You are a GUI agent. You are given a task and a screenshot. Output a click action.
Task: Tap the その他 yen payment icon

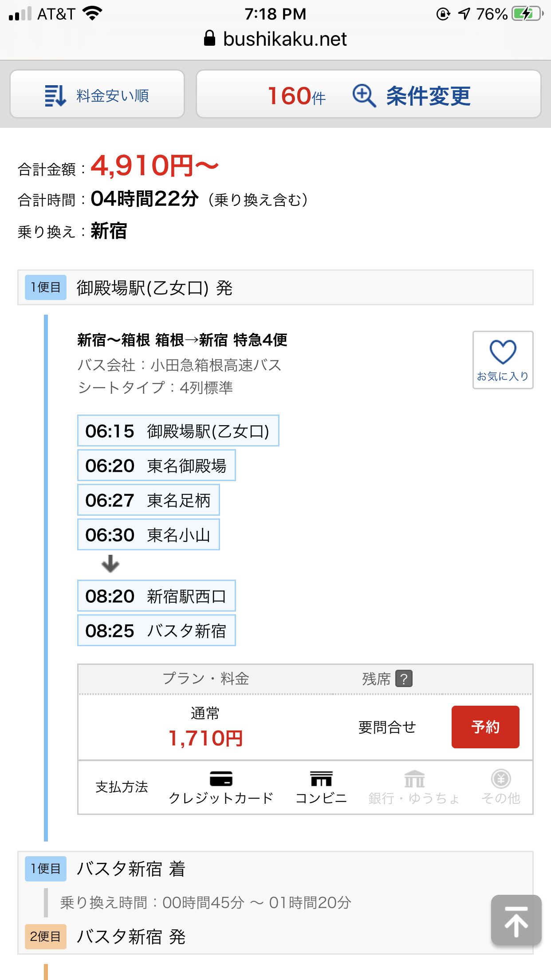tap(501, 779)
